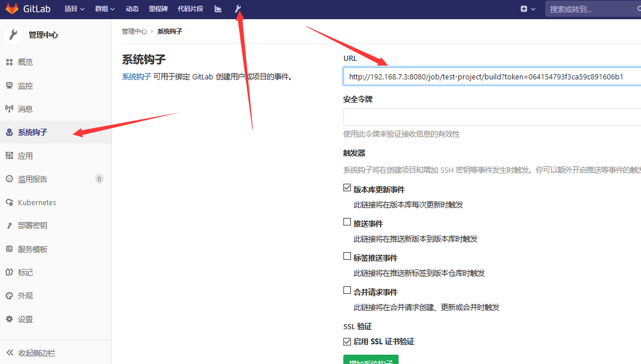Viewport: 641px width, 364px height.
Task: Open 监控 monitoring in the sidebar
Action: tap(25, 86)
